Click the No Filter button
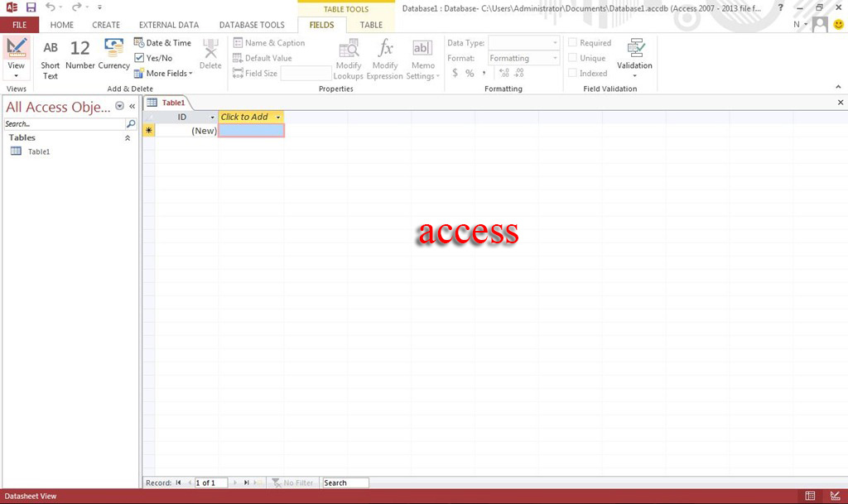Viewport: 848px width, 504px height. [x=292, y=483]
